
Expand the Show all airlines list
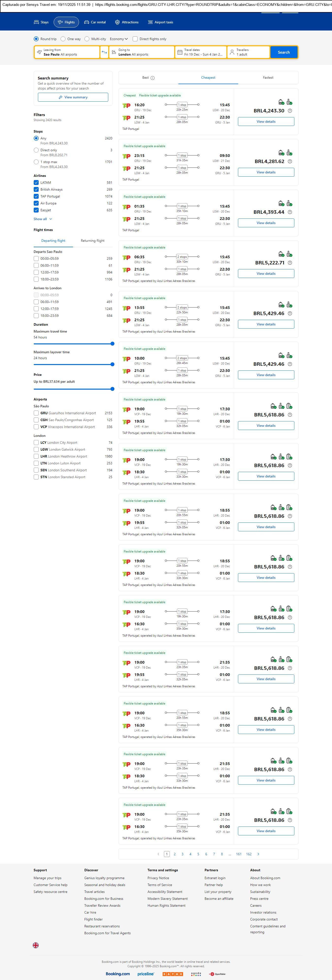[x=43, y=219]
